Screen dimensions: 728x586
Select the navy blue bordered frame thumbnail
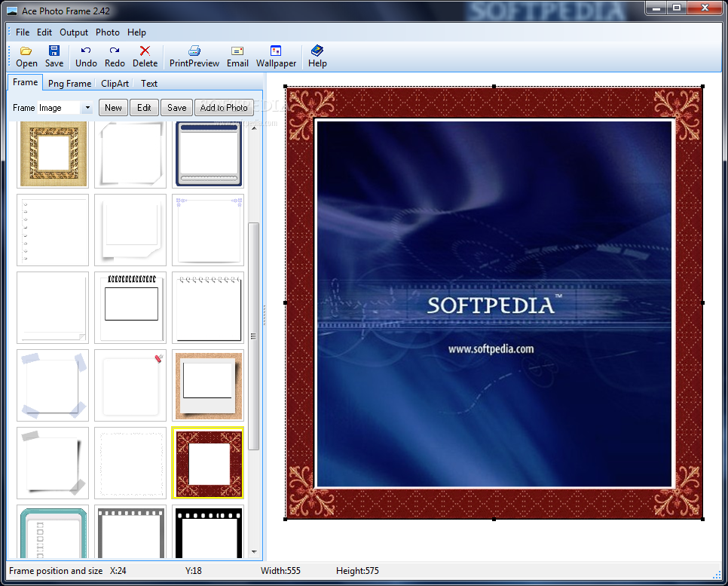tap(208, 153)
